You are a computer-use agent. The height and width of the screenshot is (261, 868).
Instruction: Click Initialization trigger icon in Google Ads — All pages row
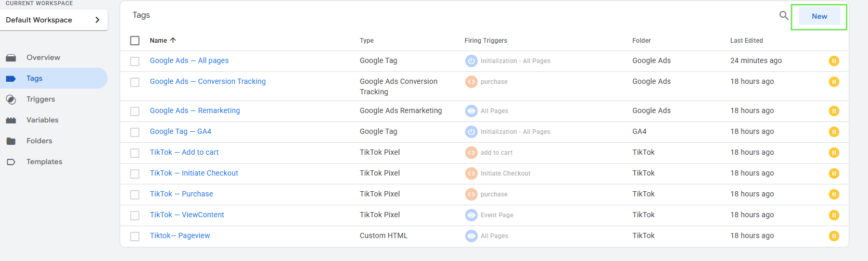(471, 61)
